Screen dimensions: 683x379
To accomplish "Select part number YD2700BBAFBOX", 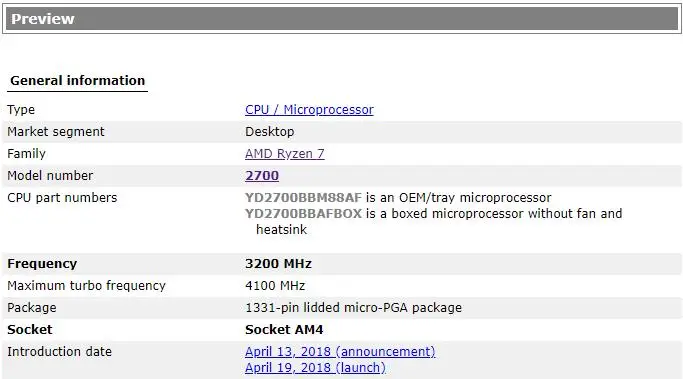I will point(303,214).
